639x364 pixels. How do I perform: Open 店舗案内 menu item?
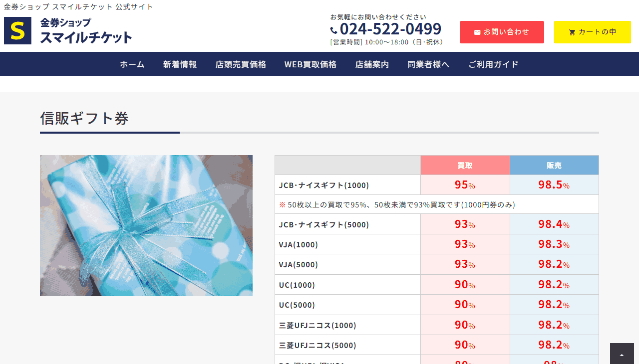(372, 64)
